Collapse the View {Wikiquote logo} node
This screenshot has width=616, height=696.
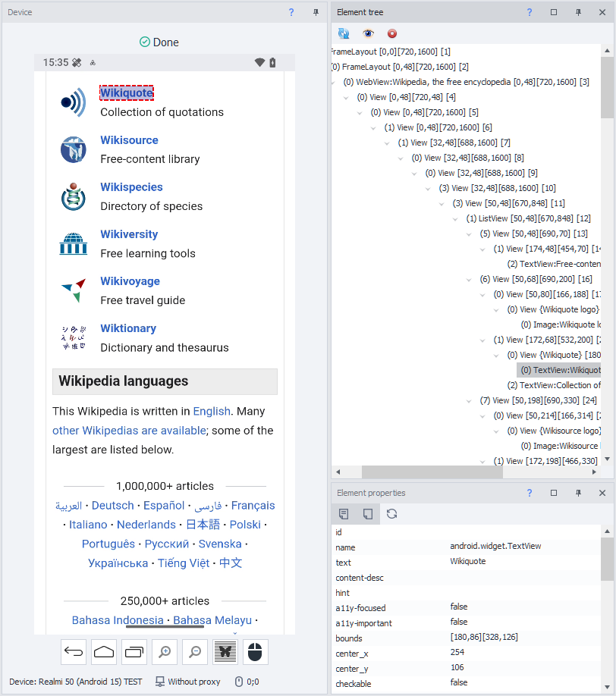[x=497, y=310]
